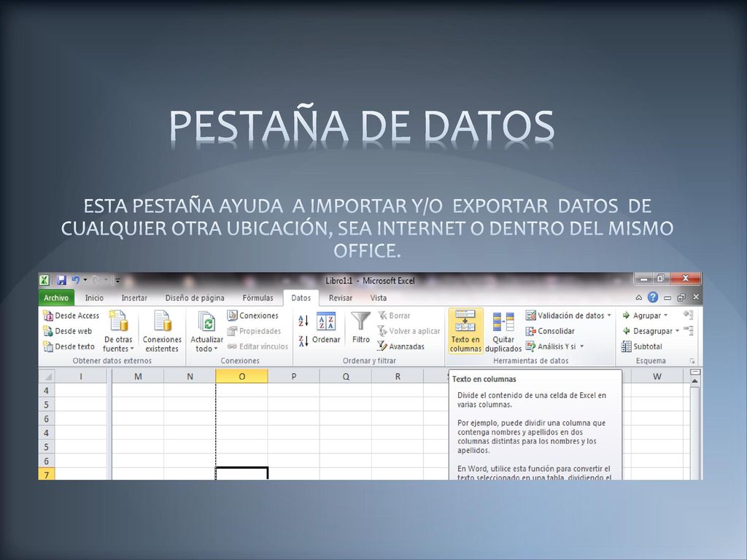This screenshot has width=747, height=560.
Task: Select row 7 header
Action: pos(47,474)
